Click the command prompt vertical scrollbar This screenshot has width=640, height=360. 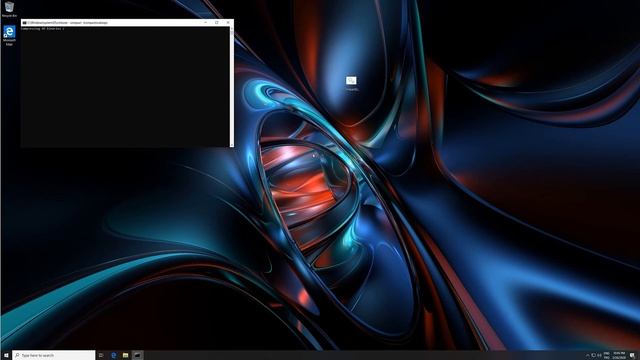click(x=231, y=87)
